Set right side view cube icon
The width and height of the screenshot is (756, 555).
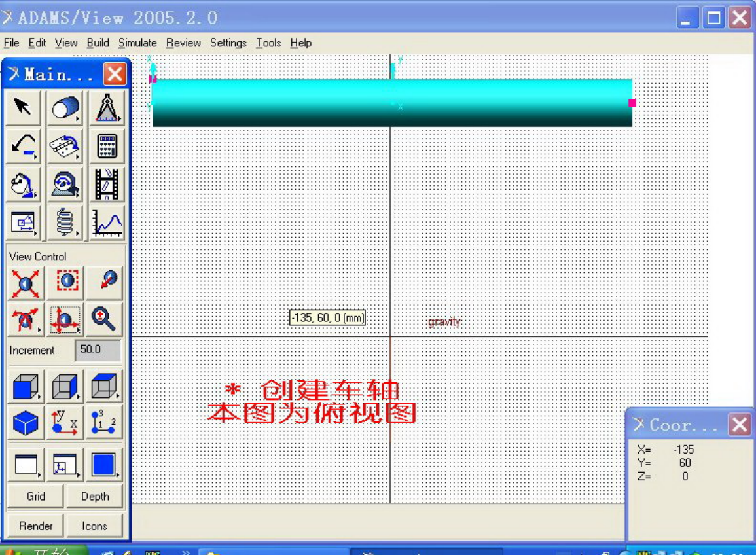point(65,387)
